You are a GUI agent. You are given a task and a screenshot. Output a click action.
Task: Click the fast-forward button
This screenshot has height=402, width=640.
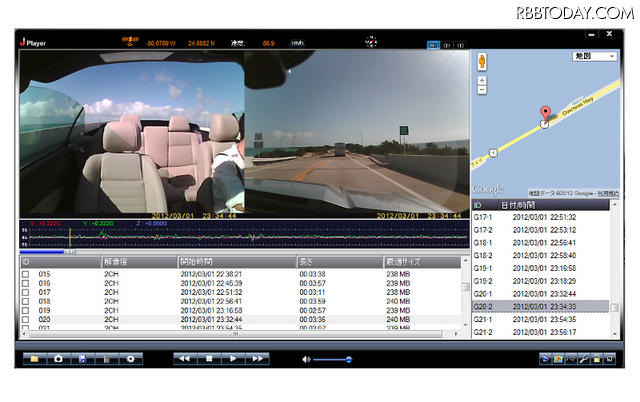click(258, 358)
